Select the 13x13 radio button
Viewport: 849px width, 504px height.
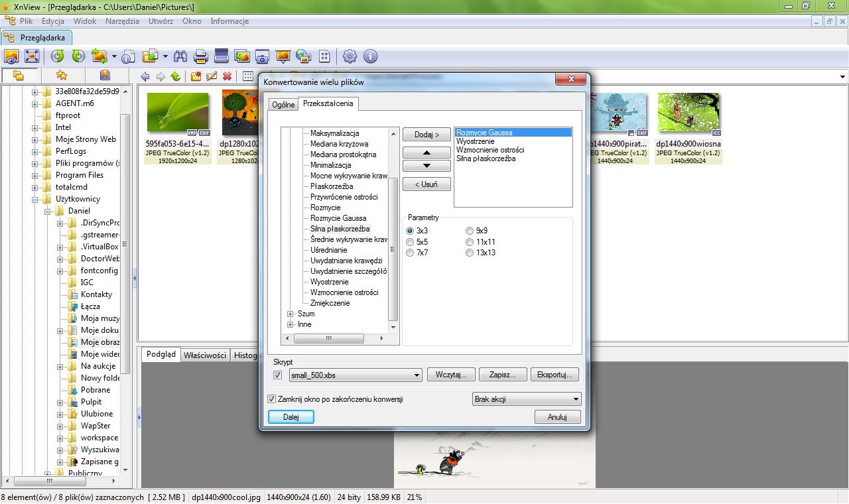tap(470, 253)
